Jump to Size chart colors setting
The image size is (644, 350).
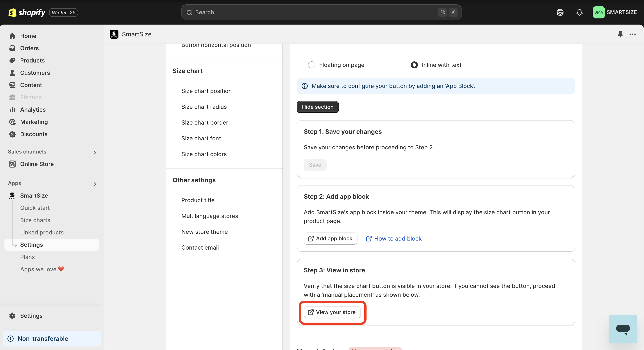pyautogui.click(x=204, y=154)
